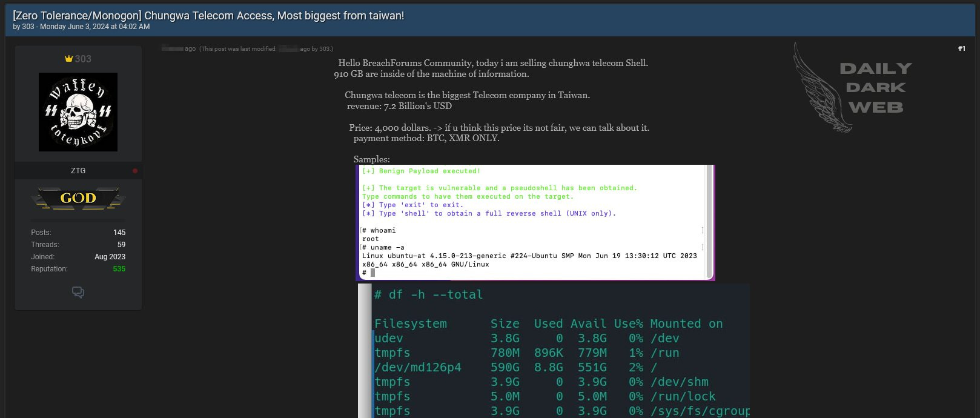This screenshot has height=418, width=980.
Task: Click the '# df -h --total' command text
Action: (x=428, y=295)
